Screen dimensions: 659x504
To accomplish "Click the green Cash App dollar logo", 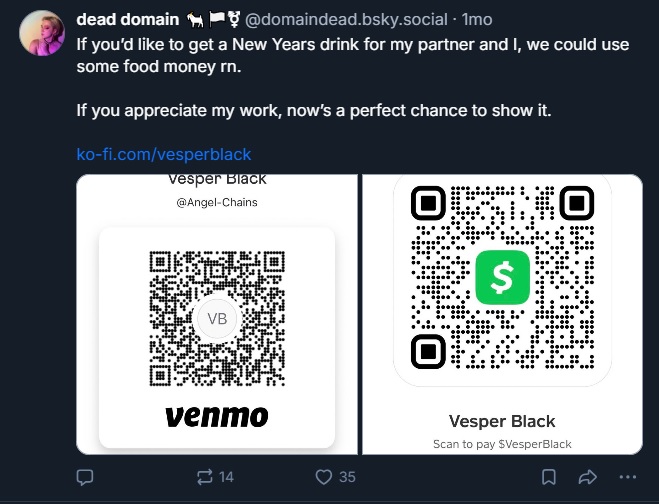I will pyautogui.click(x=502, y=277).
